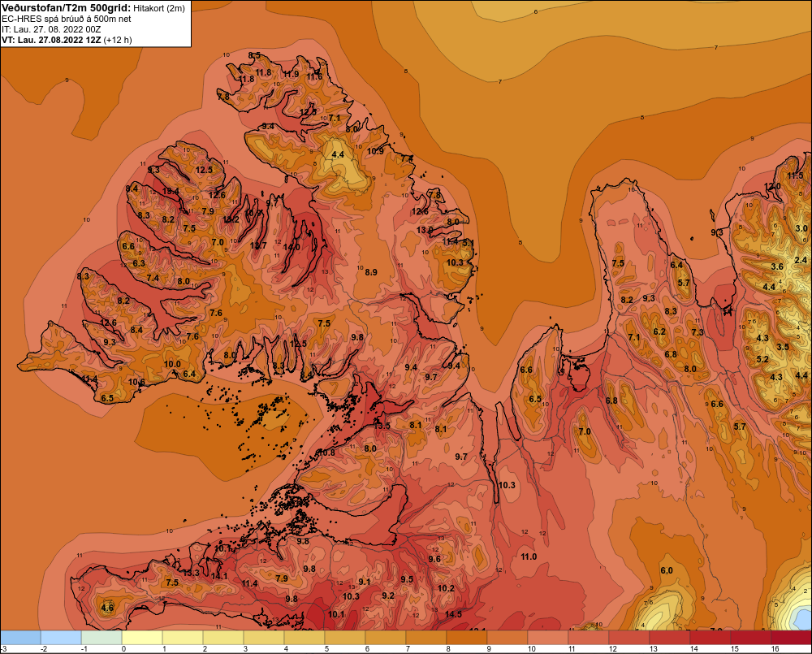This screenshot has width=812, height=654.
Task: Click the 11.0 temperature value on map
Action: pos(529,557)
